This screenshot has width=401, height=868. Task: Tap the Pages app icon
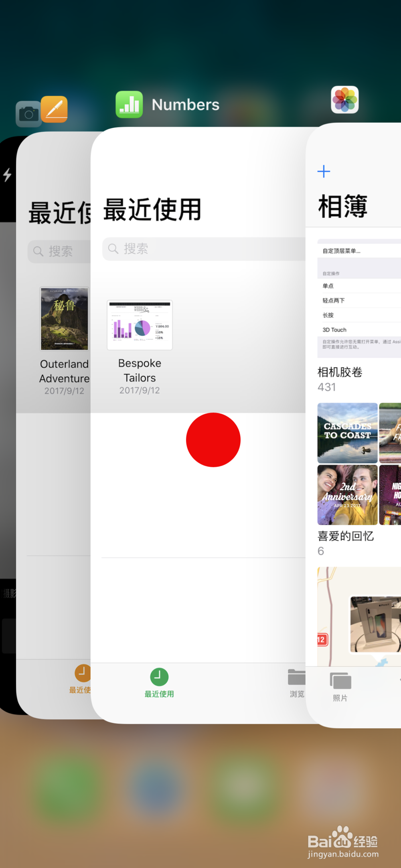[54, 109]
